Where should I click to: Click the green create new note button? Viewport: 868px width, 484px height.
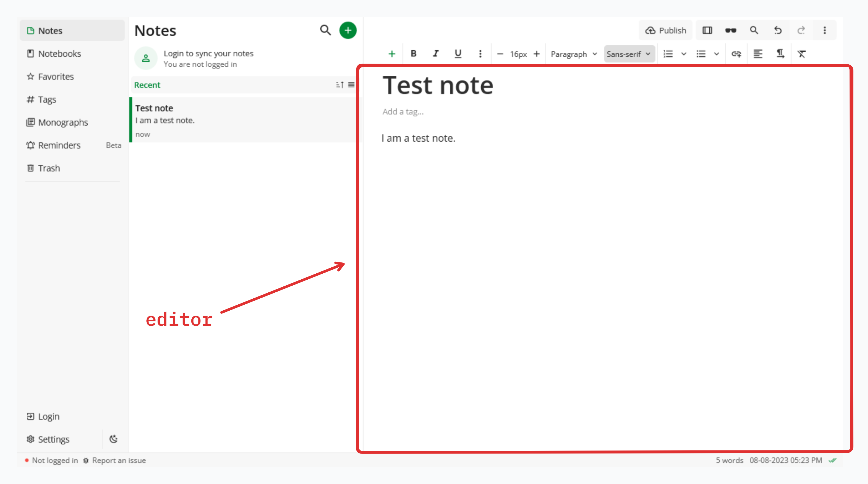348,30
